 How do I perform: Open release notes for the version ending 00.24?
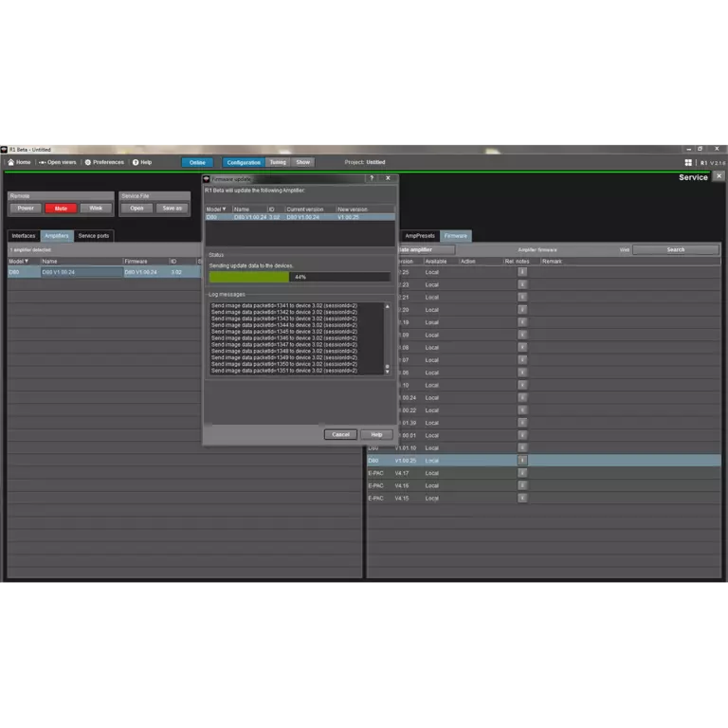click(x=522, y=397)
